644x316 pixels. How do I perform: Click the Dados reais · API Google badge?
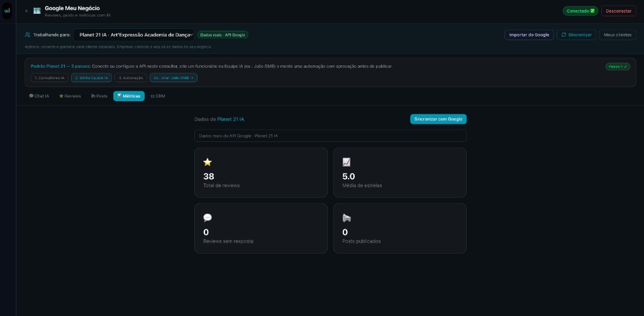pyautogui.click(x=223, y=35)
